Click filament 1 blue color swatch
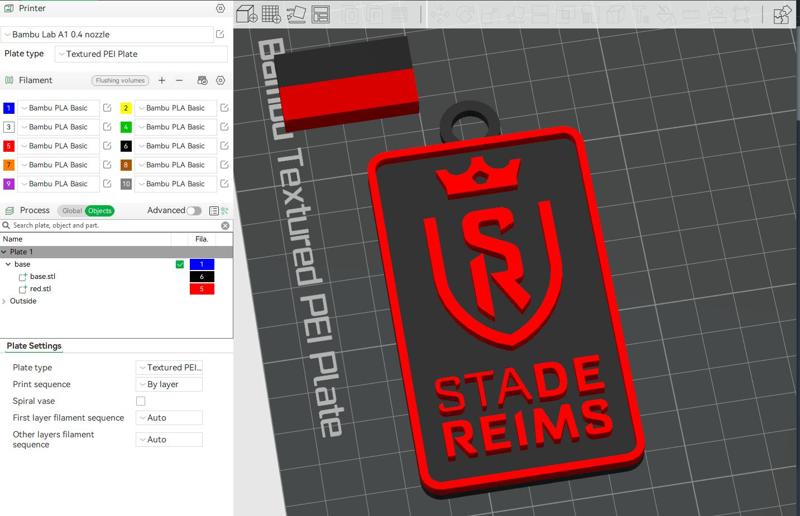Viewport: 800px width, 516px height. (9, 108)
